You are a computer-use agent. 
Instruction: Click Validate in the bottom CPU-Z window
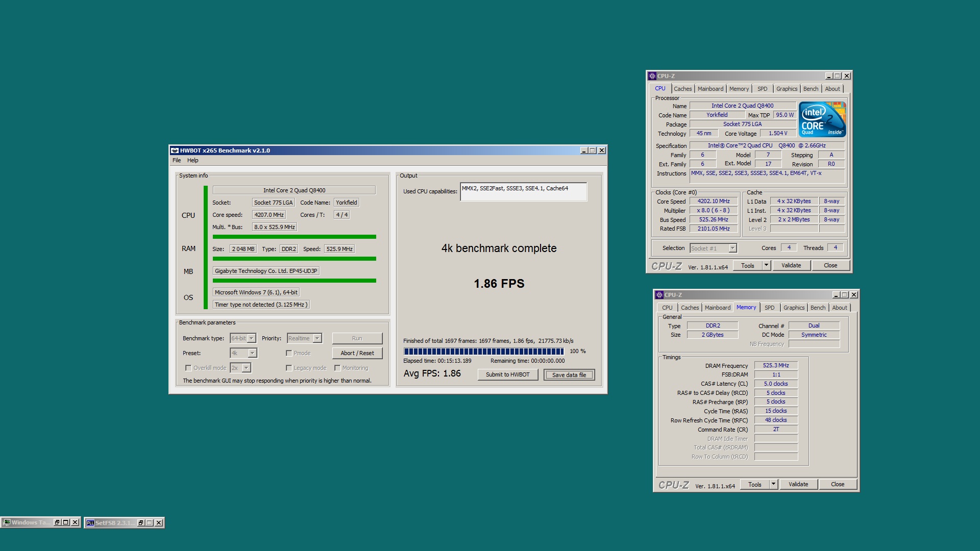coord(798,484)
